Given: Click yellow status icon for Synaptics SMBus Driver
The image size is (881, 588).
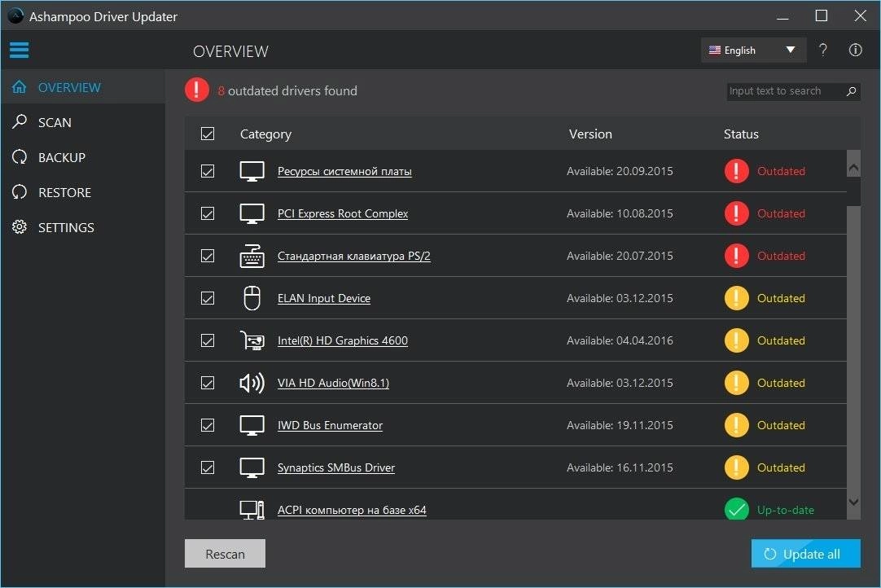Looking at the screenshot, I should coord(736,467).
